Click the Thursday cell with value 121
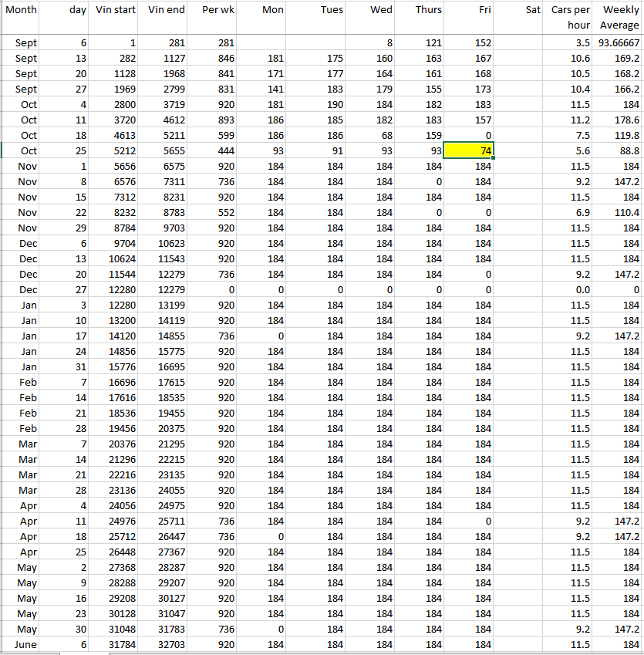The width and height of the screenshot is (644, 655). point(420,42)
